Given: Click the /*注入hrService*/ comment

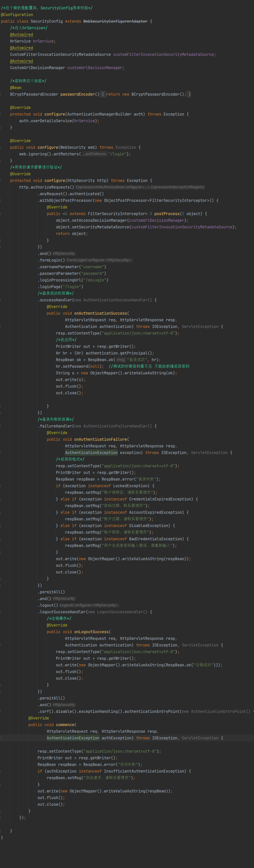Looking at the screenshot, I should click(29, 28).
